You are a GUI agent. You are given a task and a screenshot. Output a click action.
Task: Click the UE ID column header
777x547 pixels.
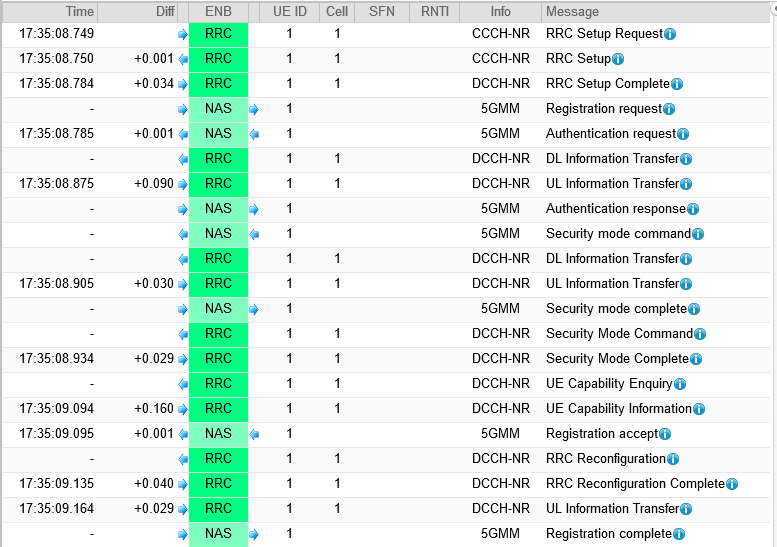click(x=289, y=12)
